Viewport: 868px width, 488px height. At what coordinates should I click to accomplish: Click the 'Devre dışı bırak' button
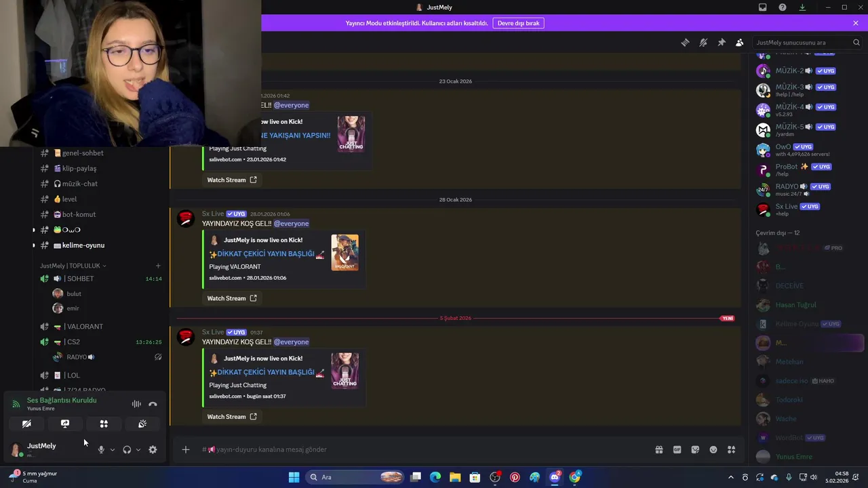click(519, 23)
